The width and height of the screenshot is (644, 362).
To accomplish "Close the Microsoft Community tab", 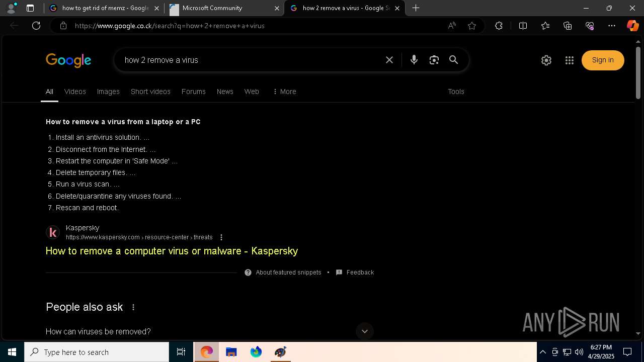I will tap(277, 8).
